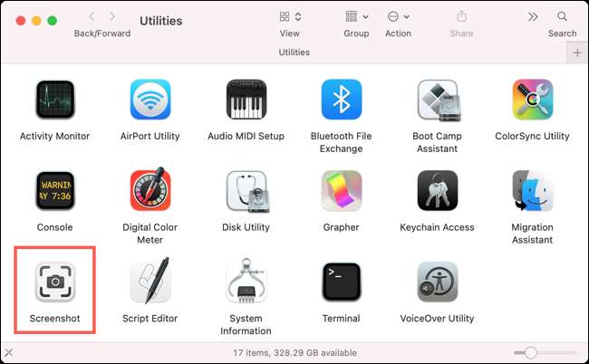Select the Screenshot app icon
The image size is (589, 364).
point(55,282)
